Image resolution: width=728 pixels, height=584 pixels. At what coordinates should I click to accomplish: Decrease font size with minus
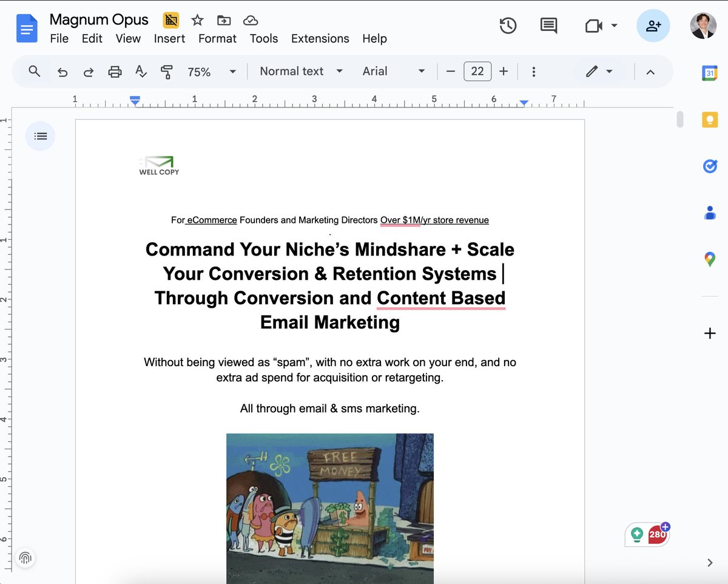[450, 72]
